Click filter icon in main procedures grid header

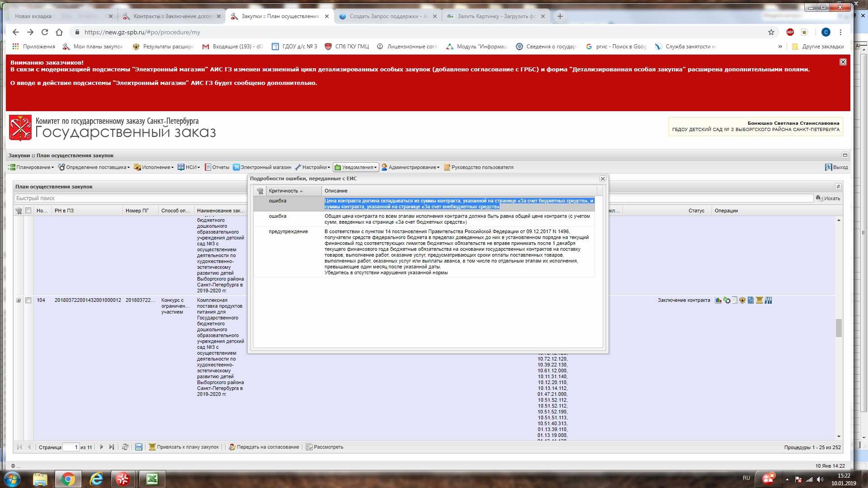click(19, 211)
